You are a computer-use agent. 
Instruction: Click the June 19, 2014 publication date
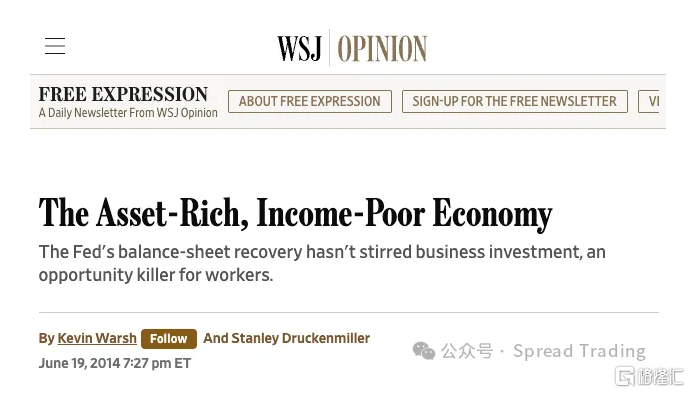pos(115,364)
